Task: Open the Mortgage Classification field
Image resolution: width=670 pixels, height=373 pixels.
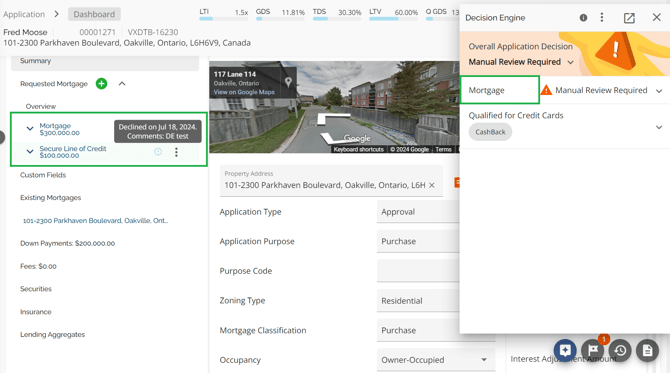Action: pos(418,330)
